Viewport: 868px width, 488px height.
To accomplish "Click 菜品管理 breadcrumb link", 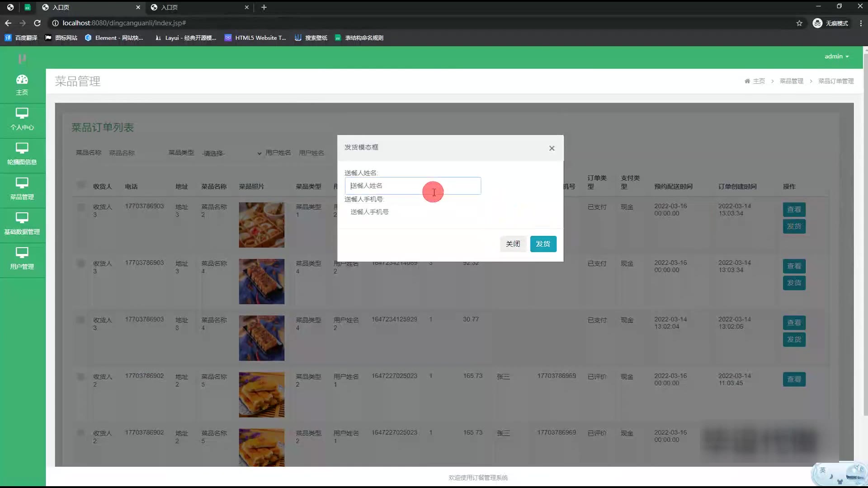I will click(x=791, y=81).
